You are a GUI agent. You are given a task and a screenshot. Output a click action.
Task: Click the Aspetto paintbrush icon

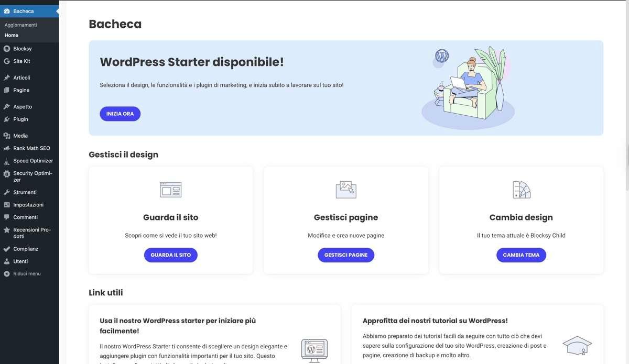tap(7, 107)
